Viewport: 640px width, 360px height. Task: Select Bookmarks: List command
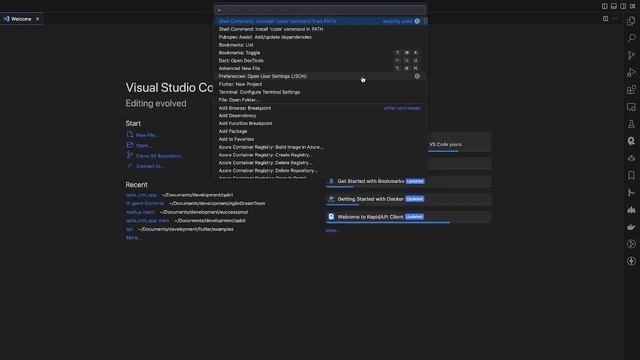pos(320,45)
